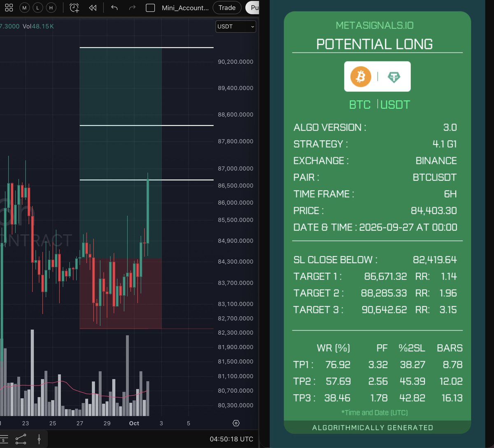Click the 82,300.0000 price axis label
494x448 pixels.
point(235,333)
